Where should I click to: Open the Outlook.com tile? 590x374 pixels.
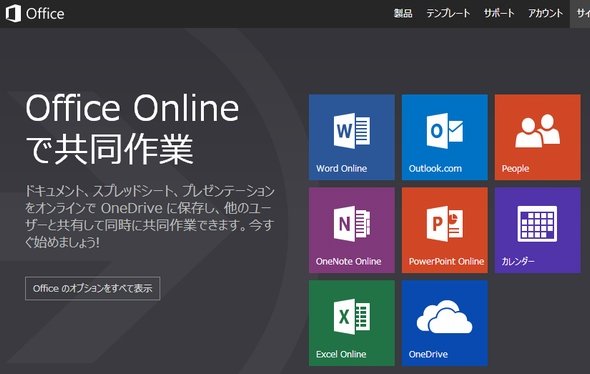coord(444,137)
